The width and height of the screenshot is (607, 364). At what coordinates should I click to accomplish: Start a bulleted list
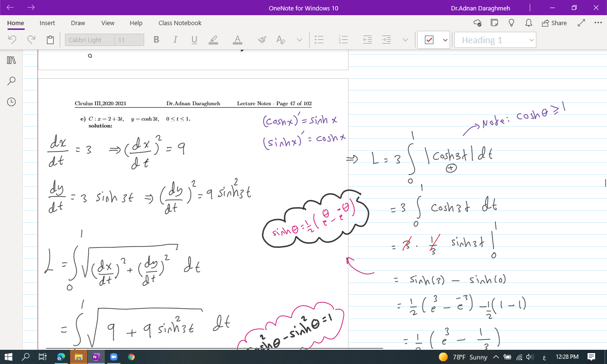tap(320, 40)
